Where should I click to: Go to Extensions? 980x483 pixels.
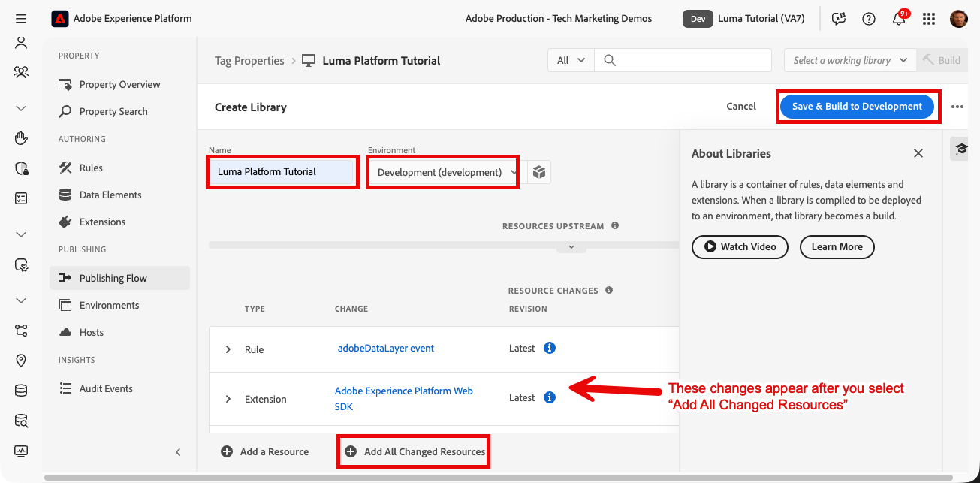[120, 222]
